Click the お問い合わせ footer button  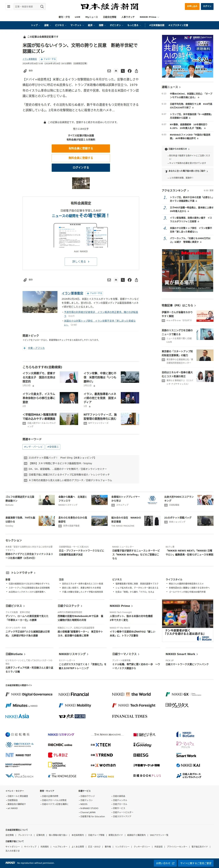165,863
